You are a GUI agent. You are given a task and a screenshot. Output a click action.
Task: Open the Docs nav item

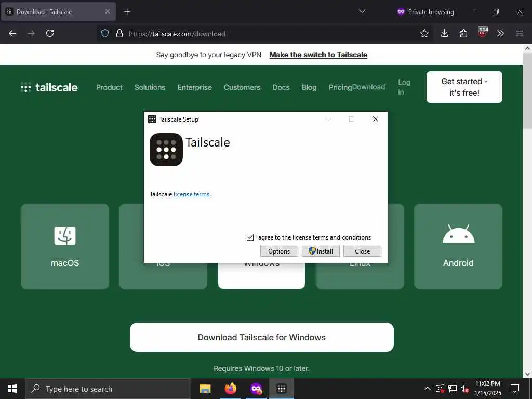tap(281, 87)
